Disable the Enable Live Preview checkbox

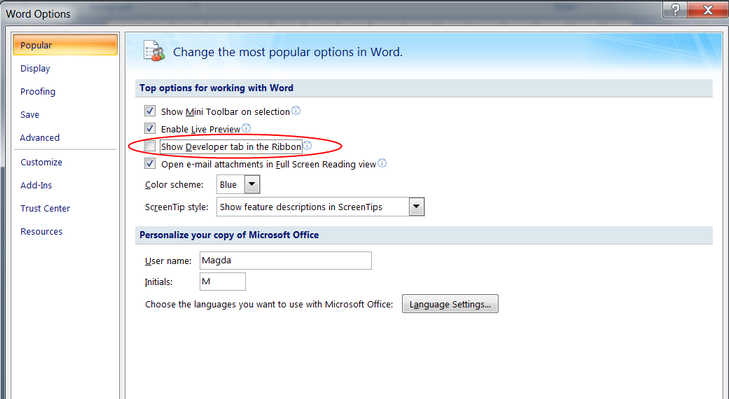[149, 128]
